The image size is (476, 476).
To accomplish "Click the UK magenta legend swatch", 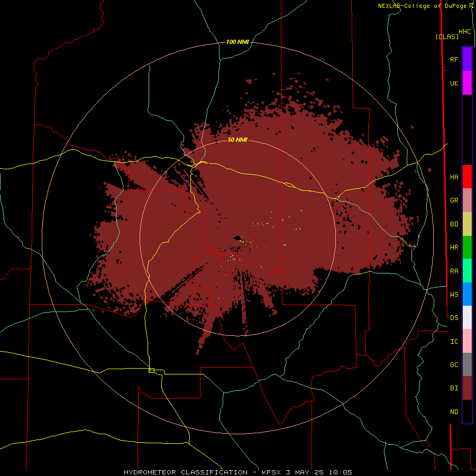I will pos(467,83).
